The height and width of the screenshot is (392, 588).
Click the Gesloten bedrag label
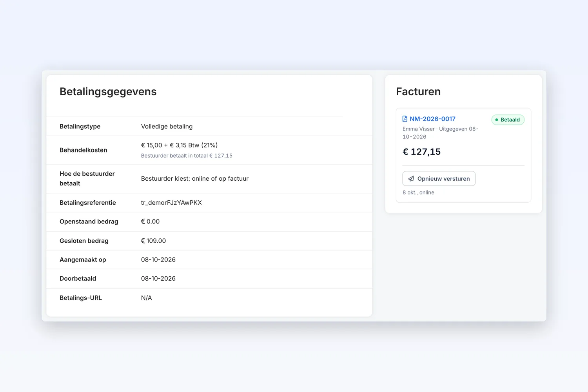click(84, 241)
